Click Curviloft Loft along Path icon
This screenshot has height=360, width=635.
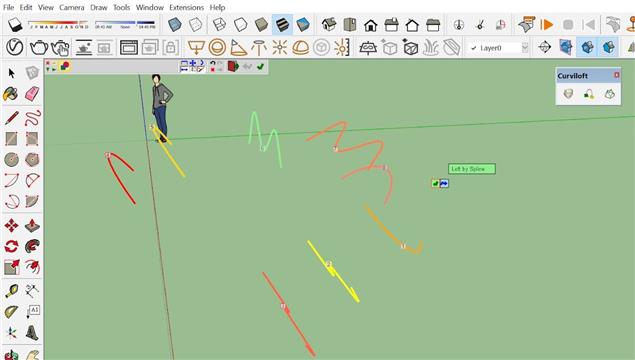click(589, 94)
